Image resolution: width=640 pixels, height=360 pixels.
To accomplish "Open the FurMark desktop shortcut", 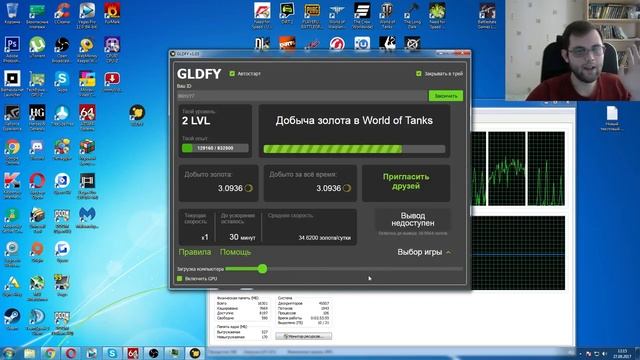I will point(112,13).
